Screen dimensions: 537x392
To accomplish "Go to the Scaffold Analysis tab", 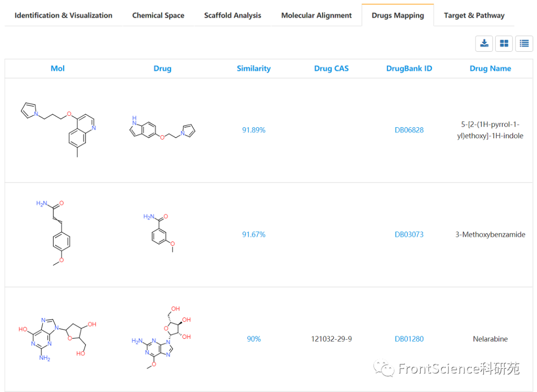I will [233, 15].
